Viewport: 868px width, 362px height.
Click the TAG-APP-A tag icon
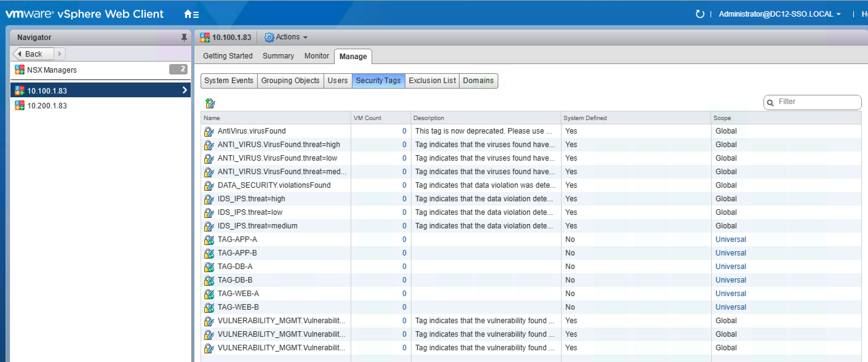pyautogui.click(x=209, y=240)
